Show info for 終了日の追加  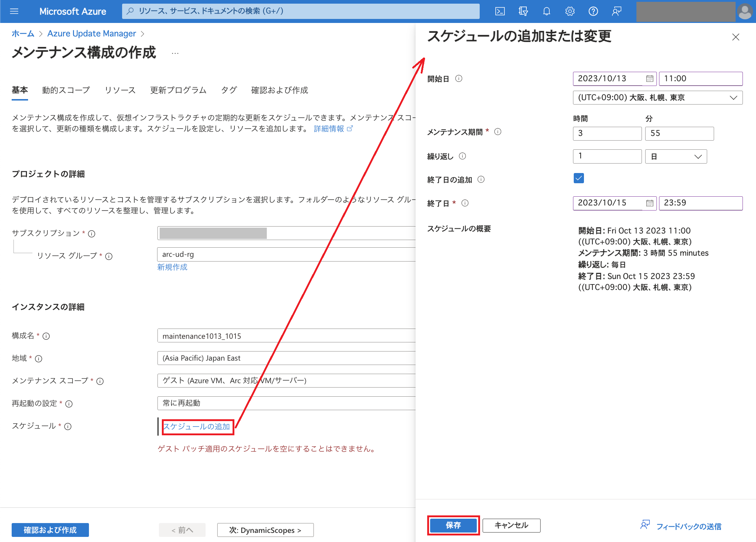481,179
